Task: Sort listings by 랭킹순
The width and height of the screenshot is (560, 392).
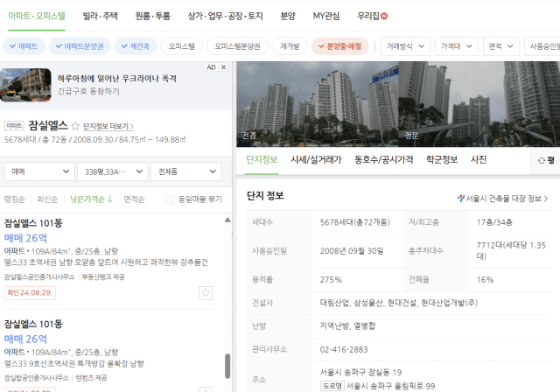Action: pyautogui.click(x=15, y=199)
